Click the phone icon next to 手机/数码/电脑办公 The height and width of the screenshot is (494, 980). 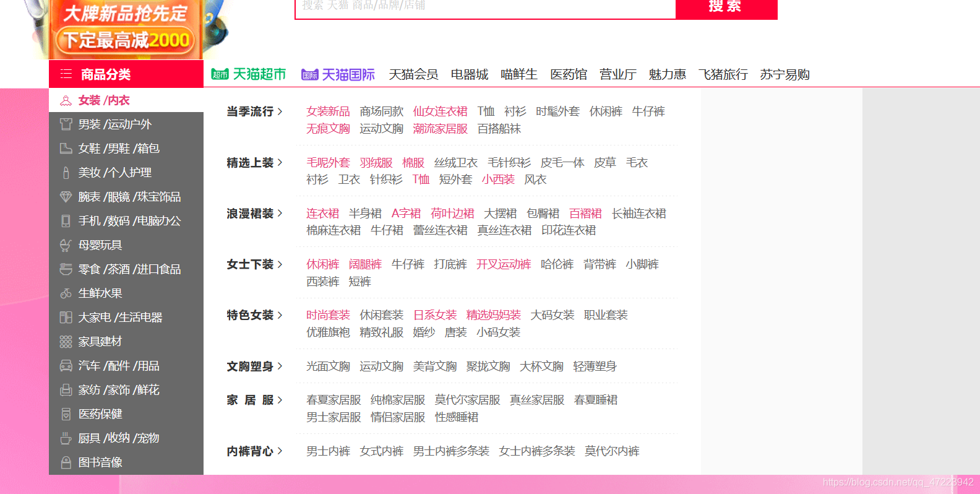[66, 221]
